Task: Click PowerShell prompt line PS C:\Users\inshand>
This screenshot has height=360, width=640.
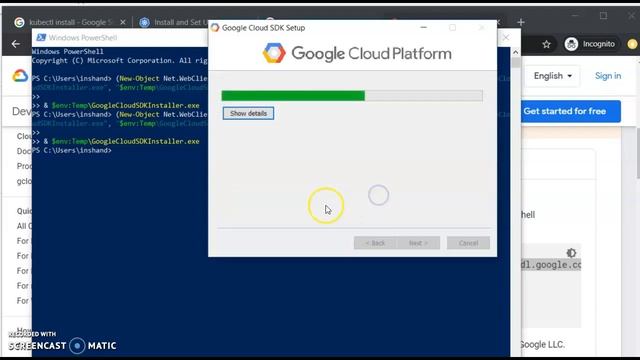Action: point(72,150)
